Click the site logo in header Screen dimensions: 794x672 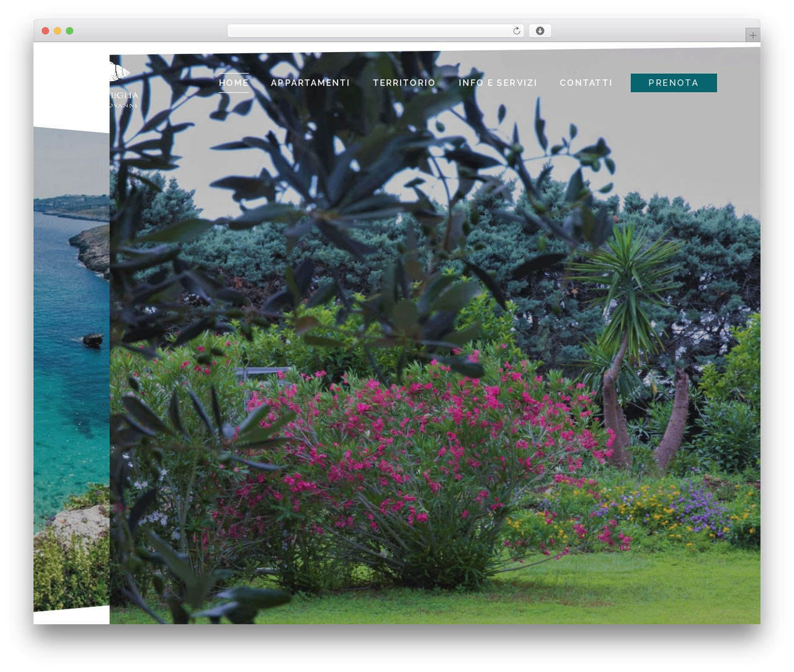click(x=124, y=84)
